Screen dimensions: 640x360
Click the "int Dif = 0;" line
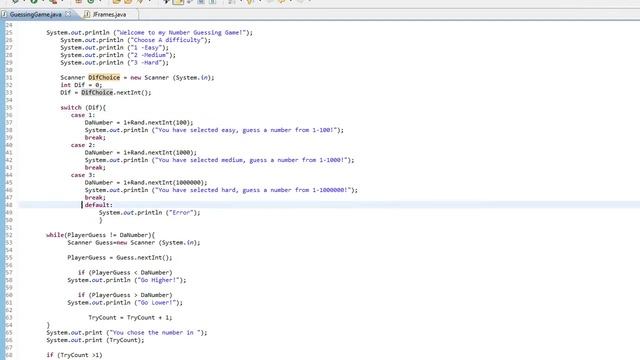81,85
